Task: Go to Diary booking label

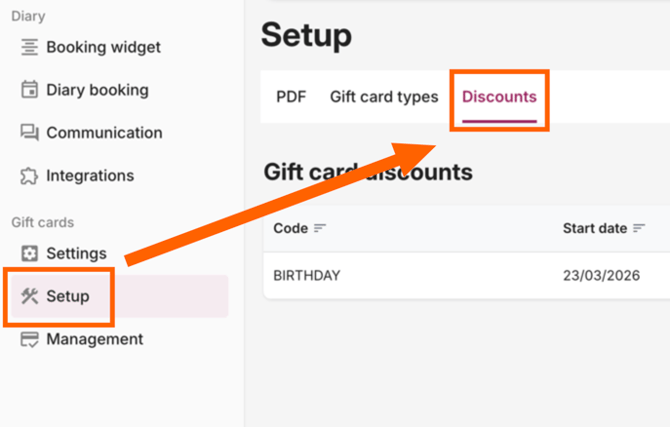Action: click(97, 90)
